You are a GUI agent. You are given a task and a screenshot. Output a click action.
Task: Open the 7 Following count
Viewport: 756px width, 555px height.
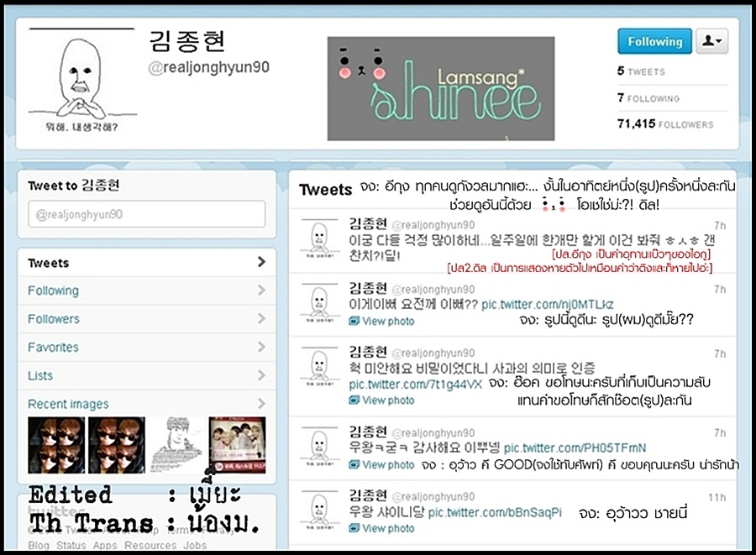point(648,97)
